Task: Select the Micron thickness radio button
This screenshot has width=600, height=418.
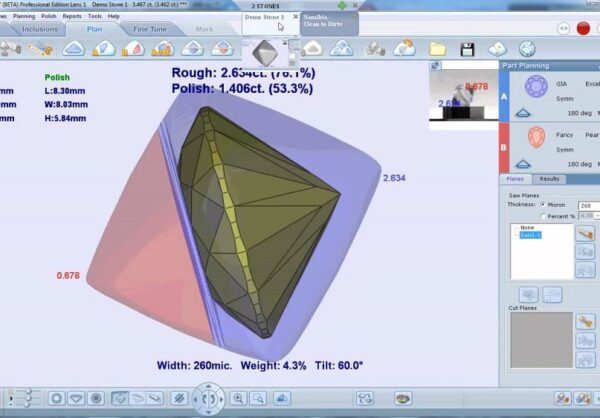Action: [543, 204]
